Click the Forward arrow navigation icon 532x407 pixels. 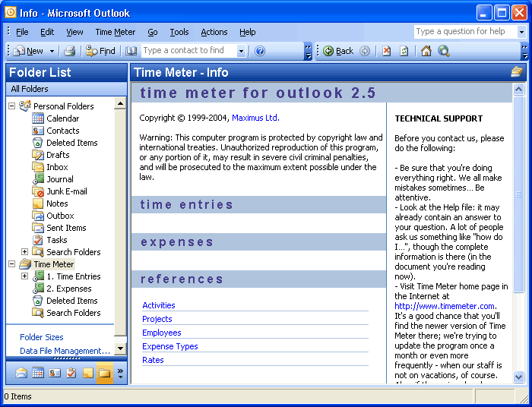[365, 51]
